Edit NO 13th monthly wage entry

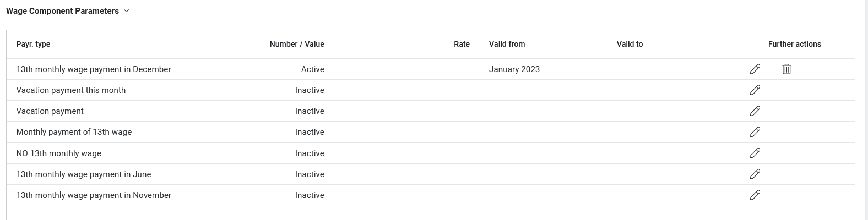coord(755,153)
